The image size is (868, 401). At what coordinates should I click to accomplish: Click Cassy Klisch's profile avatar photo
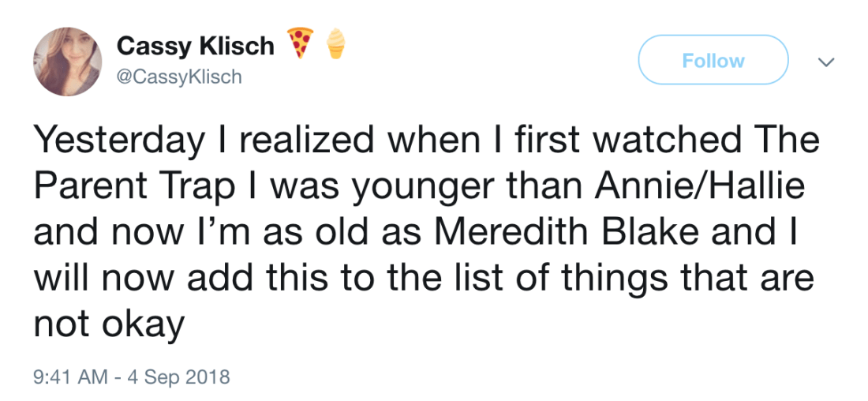pyautogui.click(x=67, y=62)
